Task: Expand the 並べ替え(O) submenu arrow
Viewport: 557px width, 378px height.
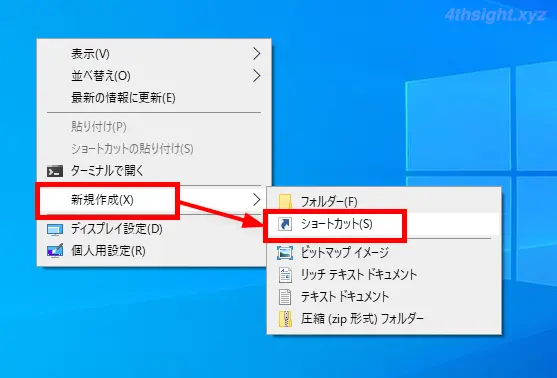Action: (256, 76)
